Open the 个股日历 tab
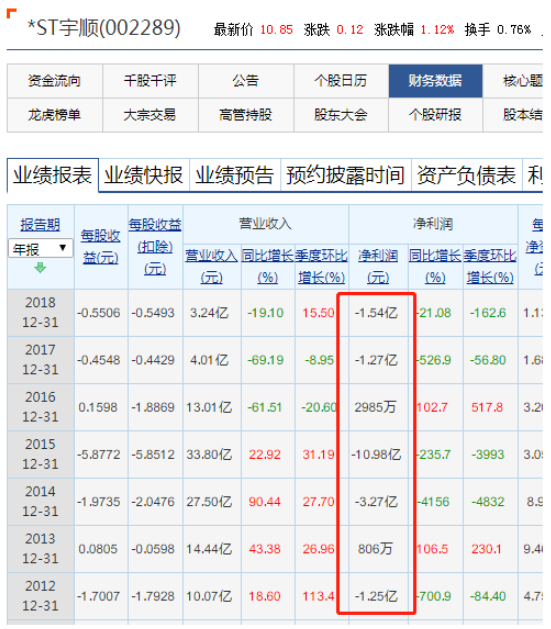The image size is (551, 629). tap(341, 81)
